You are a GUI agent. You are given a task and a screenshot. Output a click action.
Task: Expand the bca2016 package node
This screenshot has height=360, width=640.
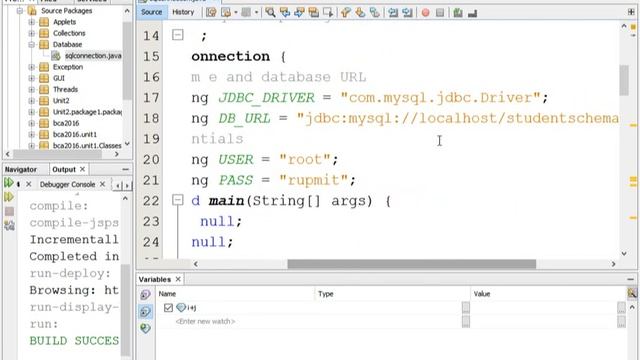pos(31,123)
